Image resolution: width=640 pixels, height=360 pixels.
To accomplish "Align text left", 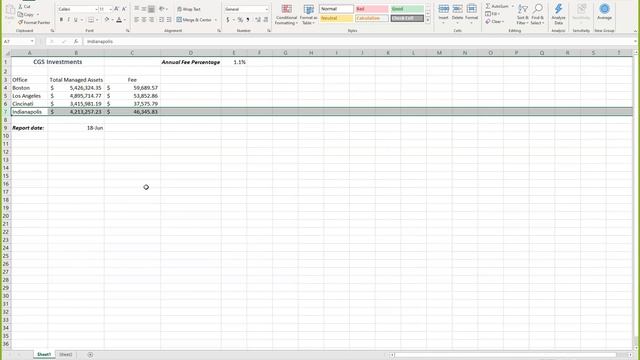I will coord(137,20).
